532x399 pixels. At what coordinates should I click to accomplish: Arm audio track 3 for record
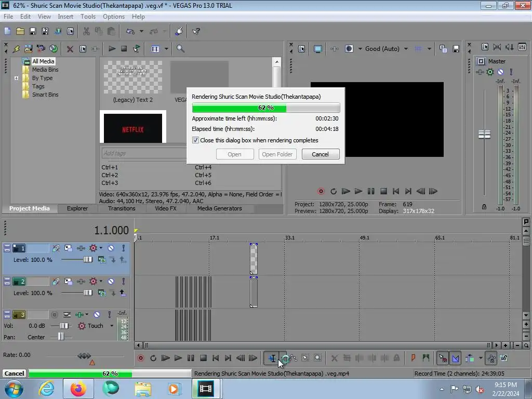tap(54, 315)
